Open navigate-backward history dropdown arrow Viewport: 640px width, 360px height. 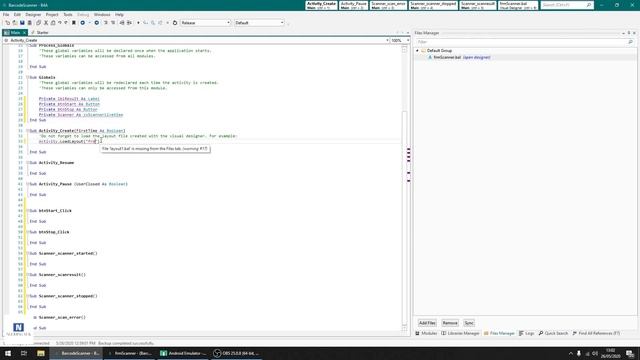[89, 23]
